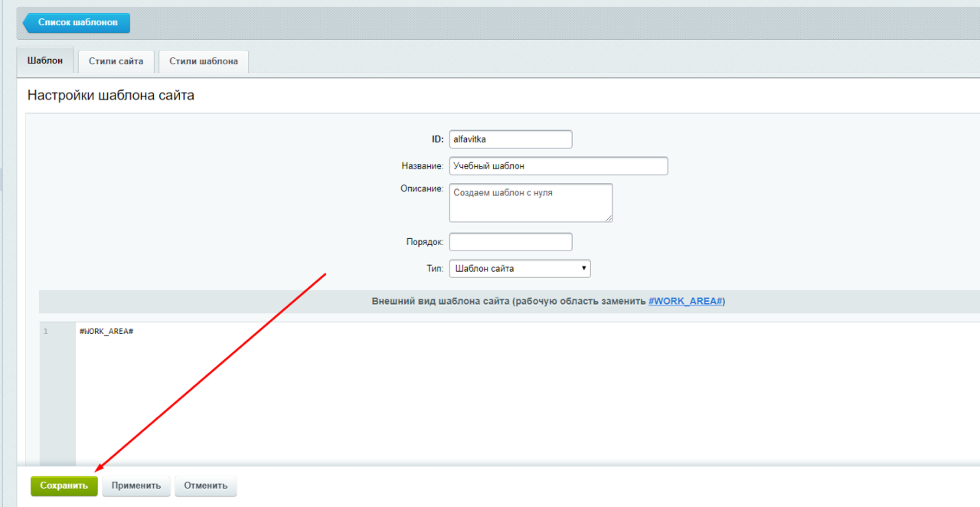
Task: Click the Описание: field label
Action: 422,189
